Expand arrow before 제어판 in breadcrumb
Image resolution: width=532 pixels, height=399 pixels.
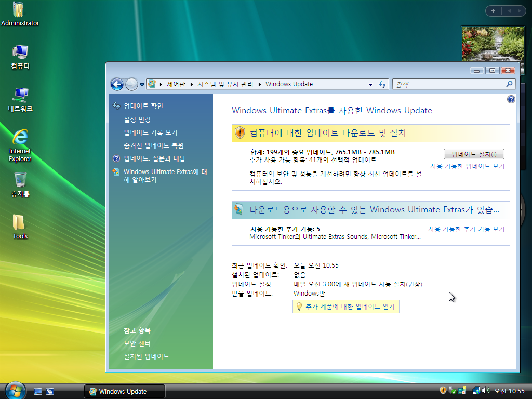pos(161,84)
